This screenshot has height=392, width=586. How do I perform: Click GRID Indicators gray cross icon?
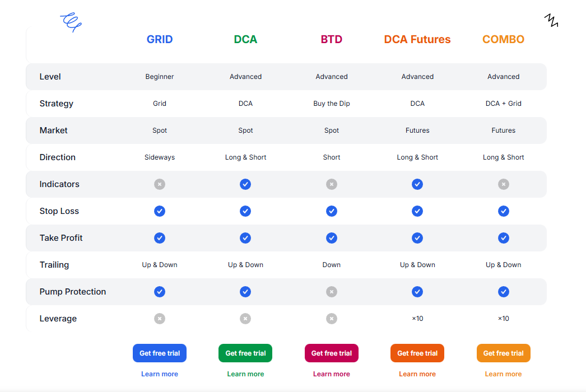click(160, 184)
